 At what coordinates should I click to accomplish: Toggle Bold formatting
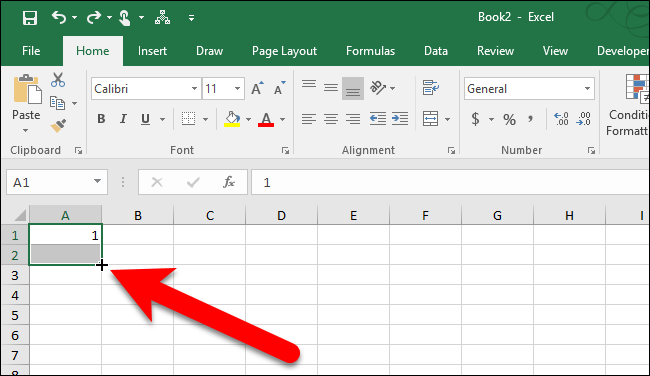(101, 119)
